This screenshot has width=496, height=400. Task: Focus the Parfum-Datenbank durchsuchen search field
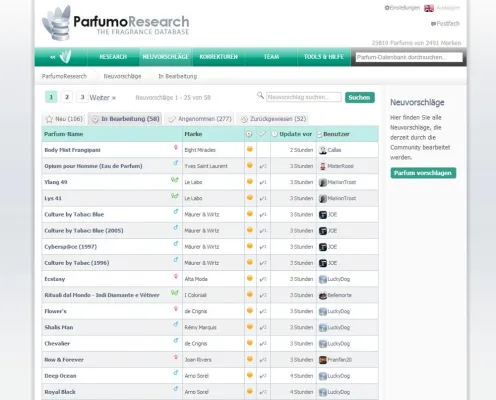(409, 57)
